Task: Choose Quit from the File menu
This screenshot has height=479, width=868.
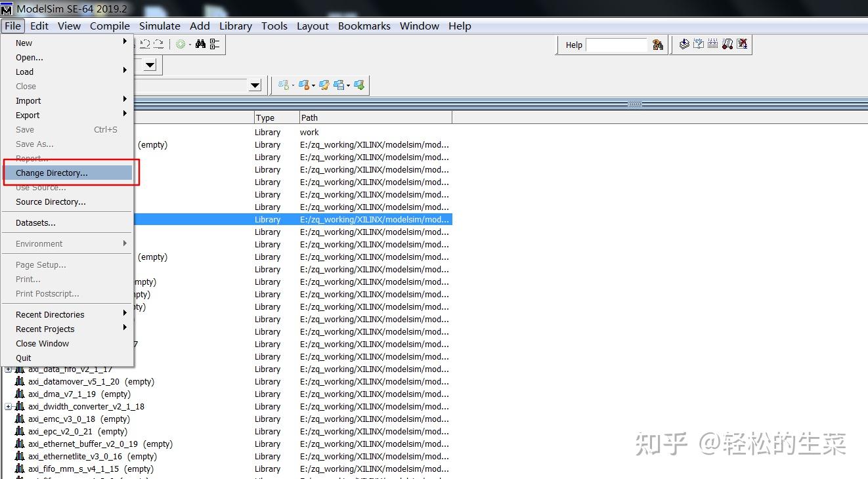Action: 68,358
